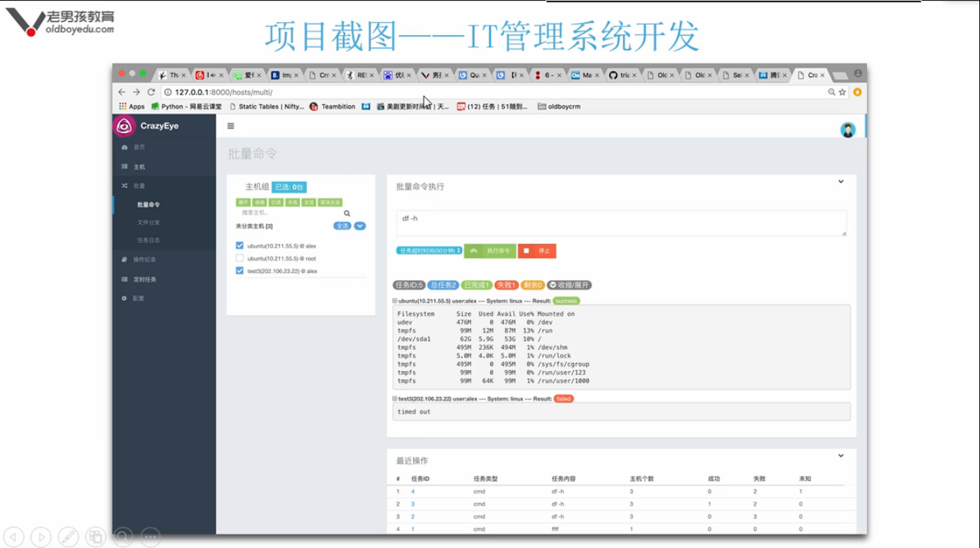Open 主机 in the sidebar
The image size is (980, 548).
coord(164,167)
